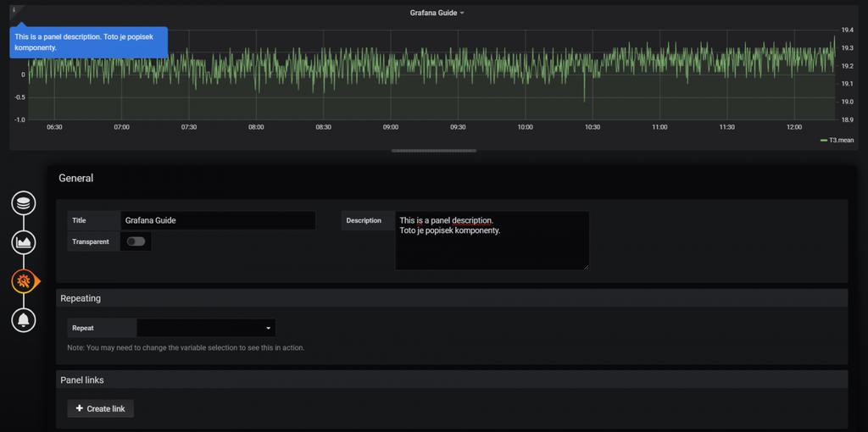The height and width of the screenshot is (432, 868).
Task: Click the Repeating section header
Action: (x=452, y=298)
